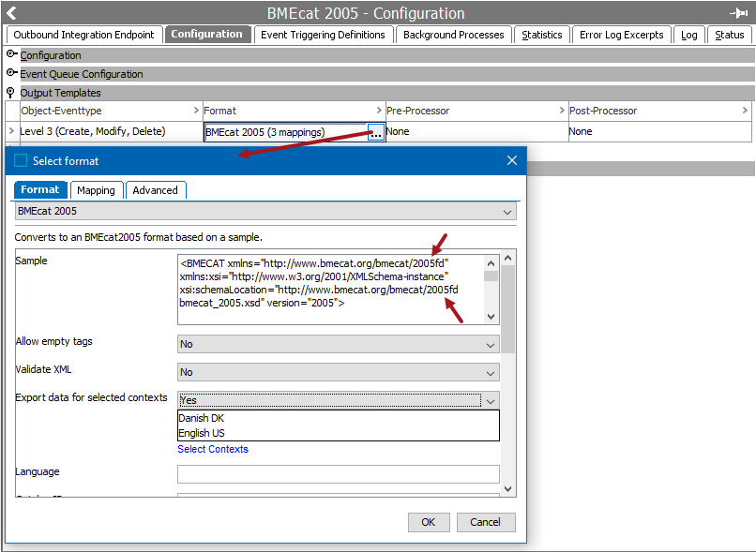Open the Background Processes tab
The width and height of the screenshot is (756, 552).
tap(453, 35)
